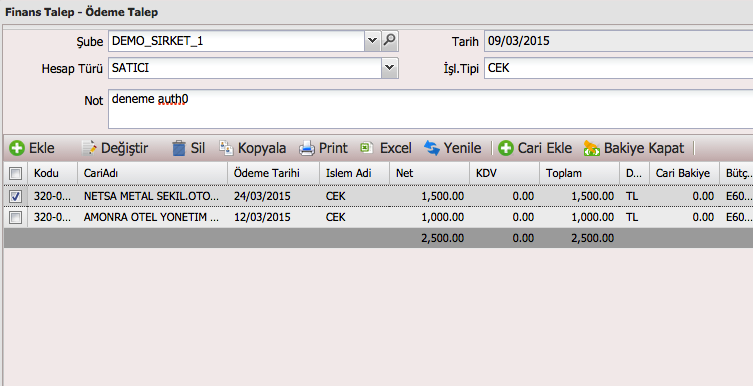The width and height of the screenshot is (753, 386).
Task: Click the Excel export icon
Action: pos(367,147)
